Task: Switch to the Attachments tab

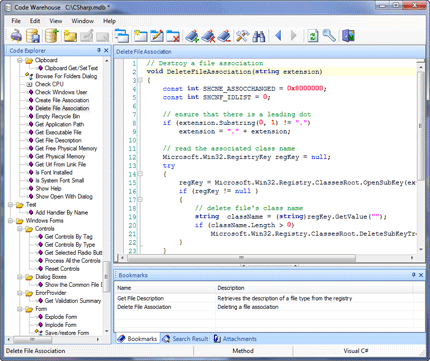Action: click(235, 339)
